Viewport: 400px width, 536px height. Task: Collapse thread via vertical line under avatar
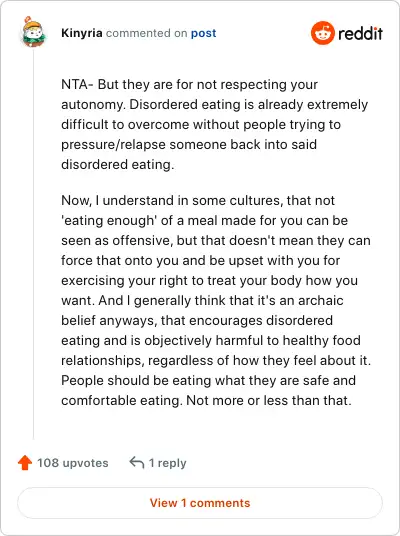click(34, 244)
